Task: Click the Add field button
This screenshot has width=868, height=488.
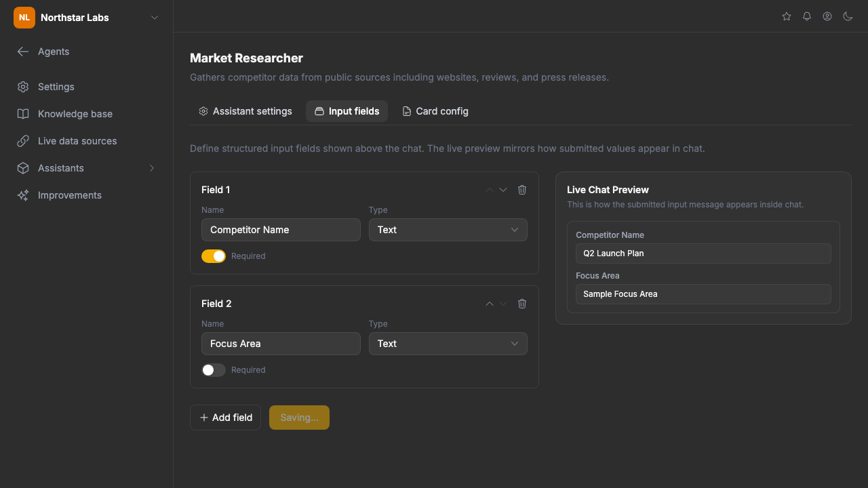Action: pos(226,418)
